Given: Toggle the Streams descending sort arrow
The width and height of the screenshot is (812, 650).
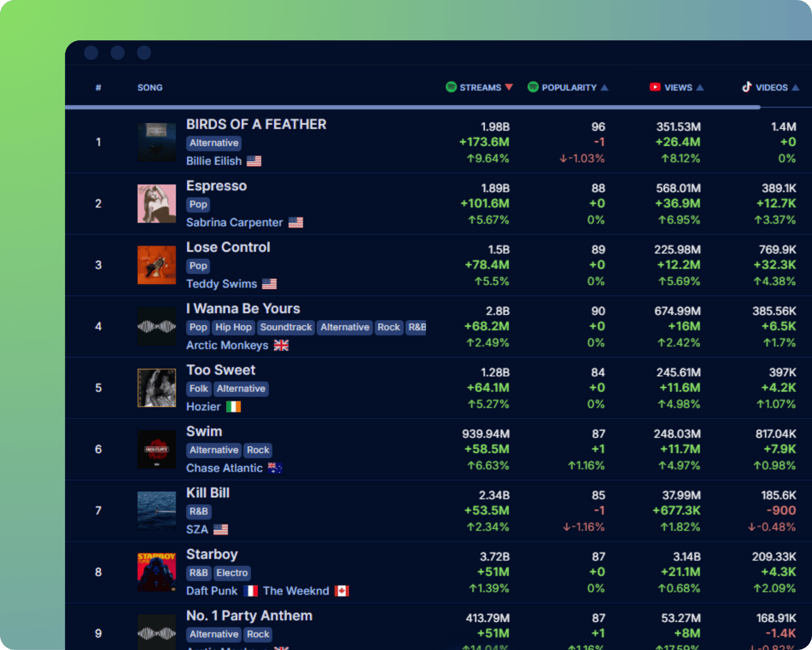Looking at the screenshot, I should click(509, 87).
